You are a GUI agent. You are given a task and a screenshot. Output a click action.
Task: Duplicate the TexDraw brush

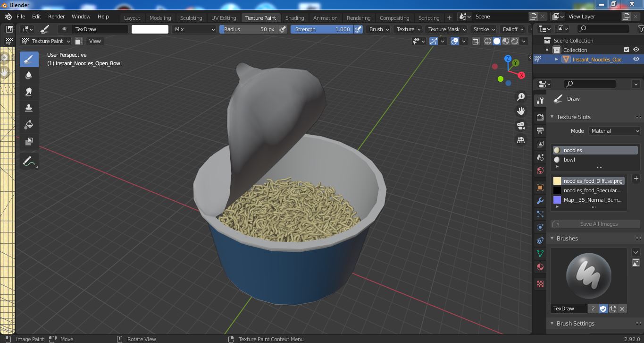pos(613,309)
